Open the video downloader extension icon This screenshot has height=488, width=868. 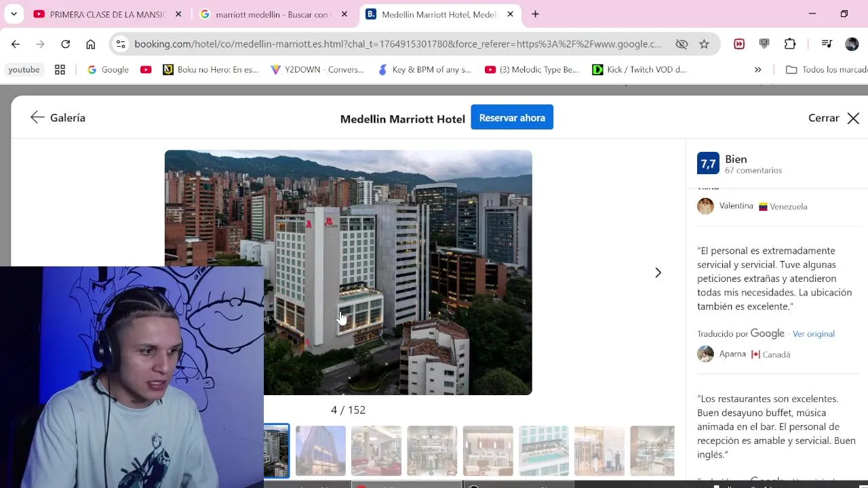(x=764, y=44)
